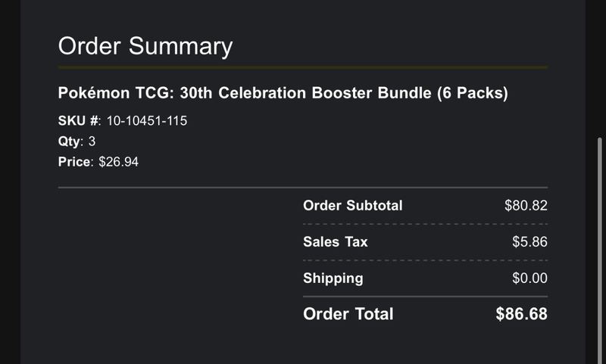This screenshot has height=364, width=606.
Task: Click the sales tax amount $5.86
Action: (x=529, y=241)
